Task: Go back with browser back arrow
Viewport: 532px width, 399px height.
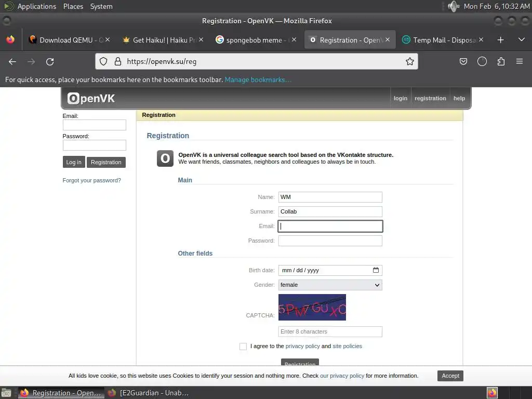Action: (x=12, y=61)
